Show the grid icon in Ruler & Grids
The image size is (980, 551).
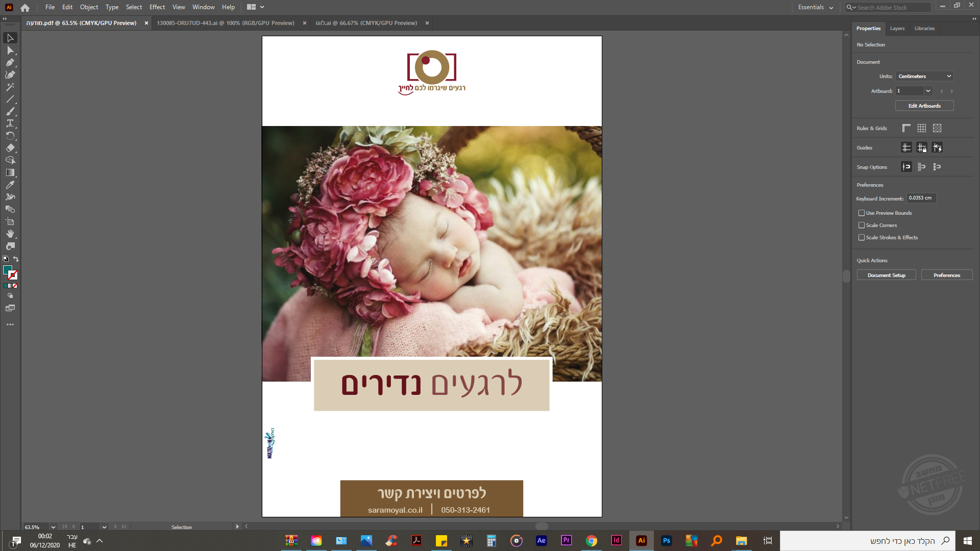click(x=922, y=128)
